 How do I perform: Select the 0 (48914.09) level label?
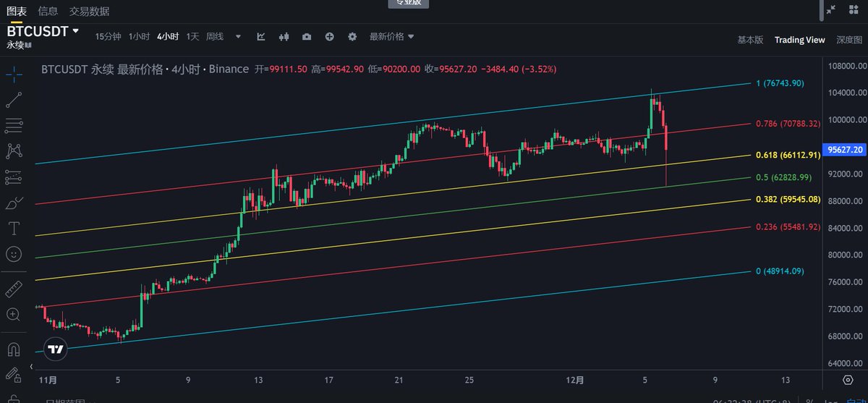780,271
